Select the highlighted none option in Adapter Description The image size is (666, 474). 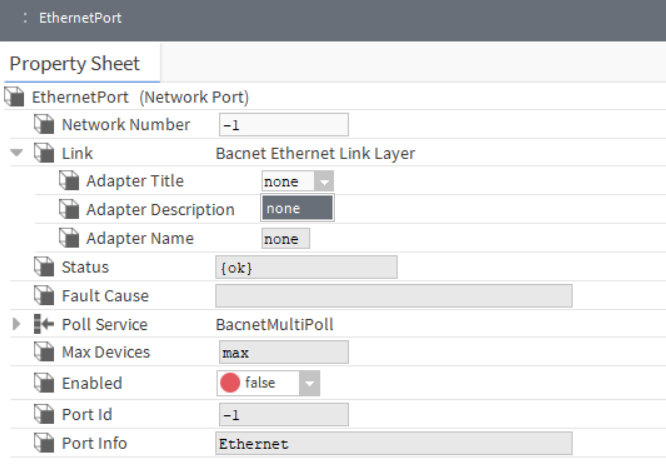point(297,209)
